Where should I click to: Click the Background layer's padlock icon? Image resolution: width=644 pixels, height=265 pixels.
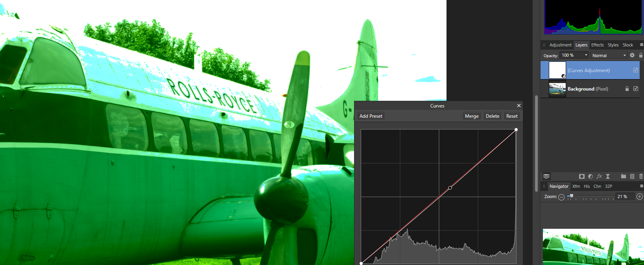coord(627,89)
